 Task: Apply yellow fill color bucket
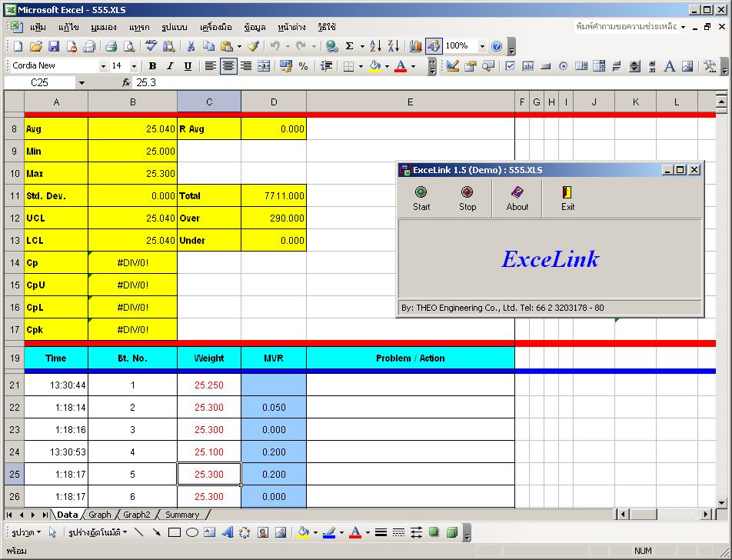coord(375,66)
